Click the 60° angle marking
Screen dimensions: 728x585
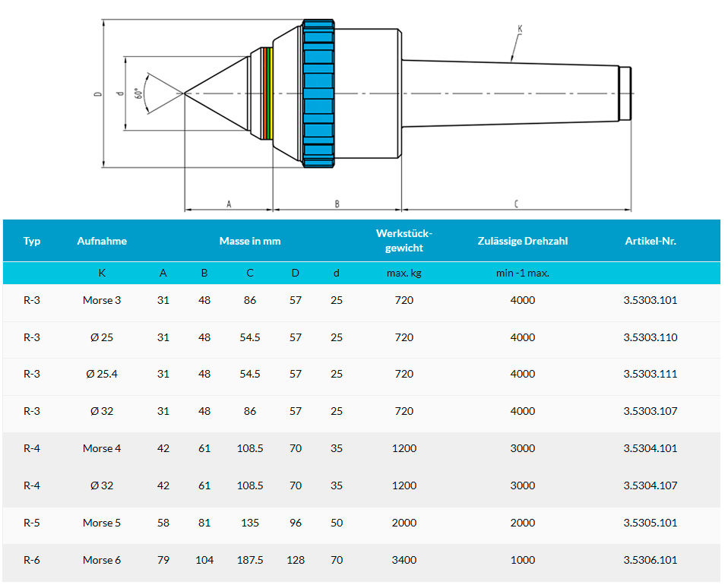click(x=138, y=93)
